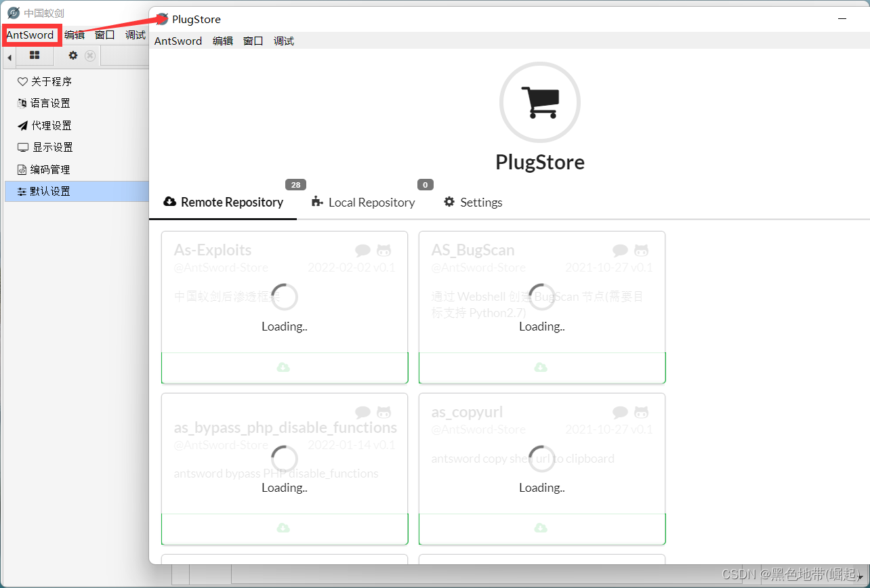The image size is (870, 588).
Task: Open AntSword menu in 中国蚁剑 window
Action: click(x=30, y=35)
